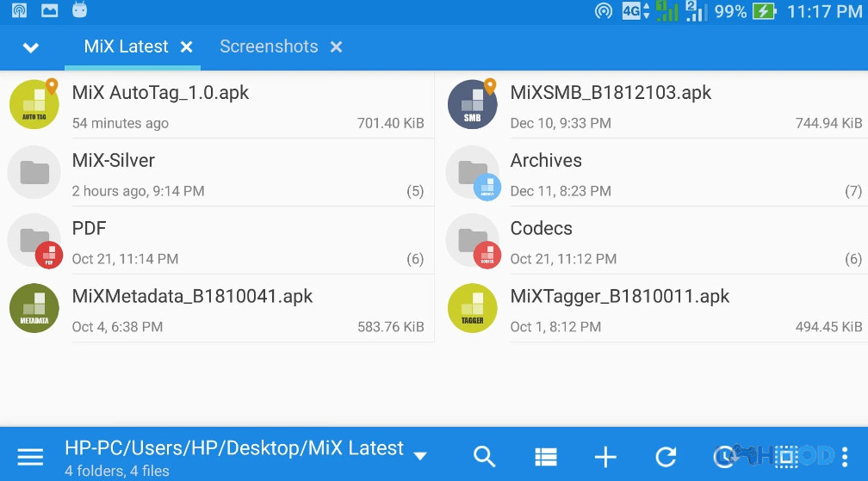The width and height of the screenshot is (868, 481).
Task: Tap the '4 folders, 4 files' summary
Action: click(x=117, y=471)
